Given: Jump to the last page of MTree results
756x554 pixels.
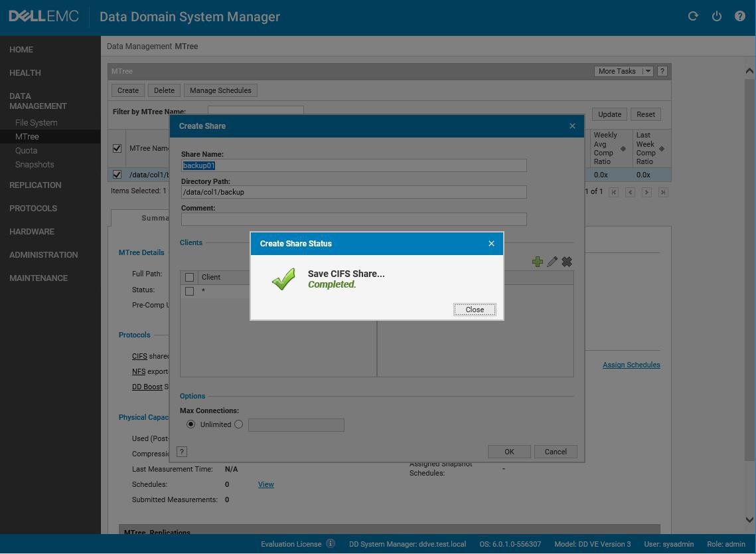Looking at the screenshot, I should [662, 191].
